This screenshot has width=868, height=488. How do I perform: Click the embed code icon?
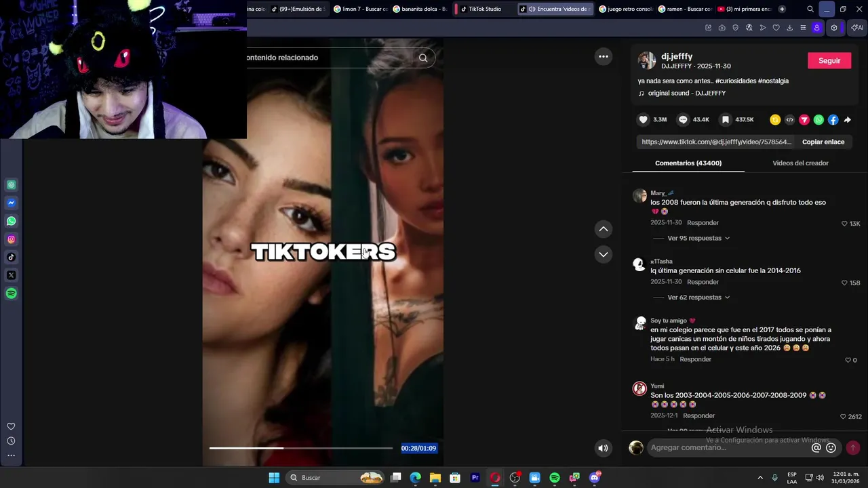[x=789, y=120]
